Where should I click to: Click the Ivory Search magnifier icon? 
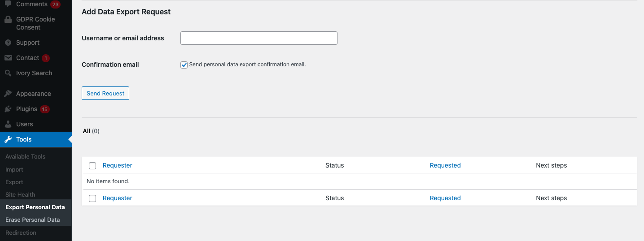pos(8,73)
